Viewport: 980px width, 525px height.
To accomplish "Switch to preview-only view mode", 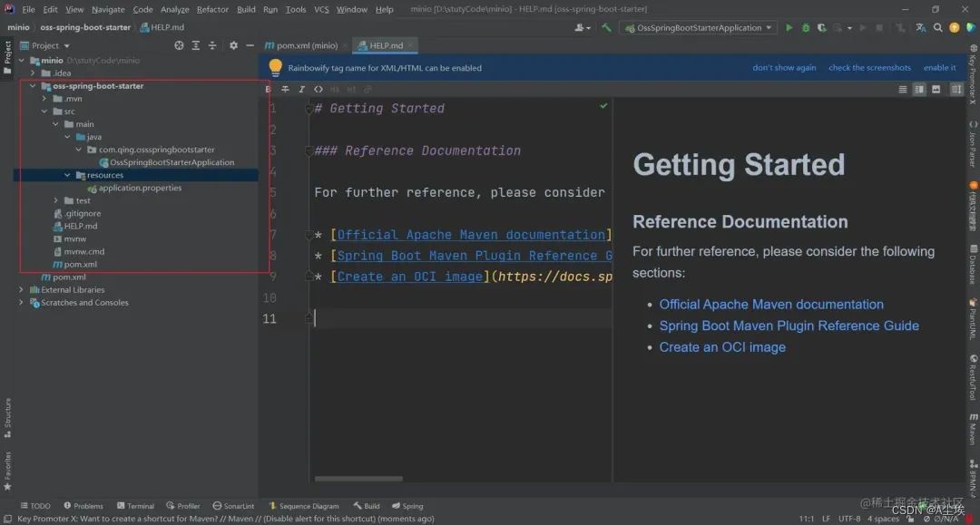I will 936,90.
